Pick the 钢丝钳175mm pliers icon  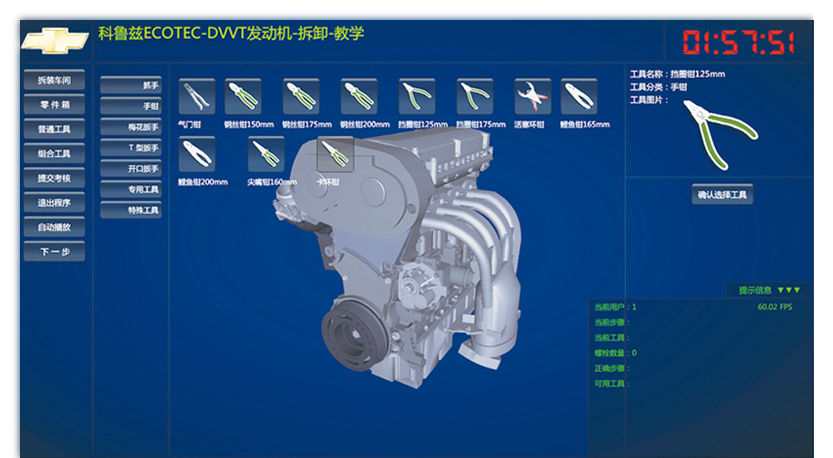click(301, 97)
